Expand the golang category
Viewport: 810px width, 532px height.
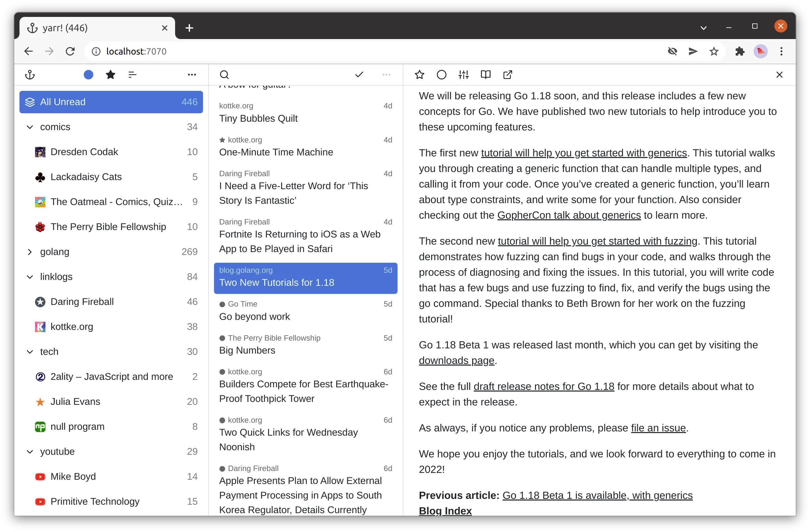[30, 251]
